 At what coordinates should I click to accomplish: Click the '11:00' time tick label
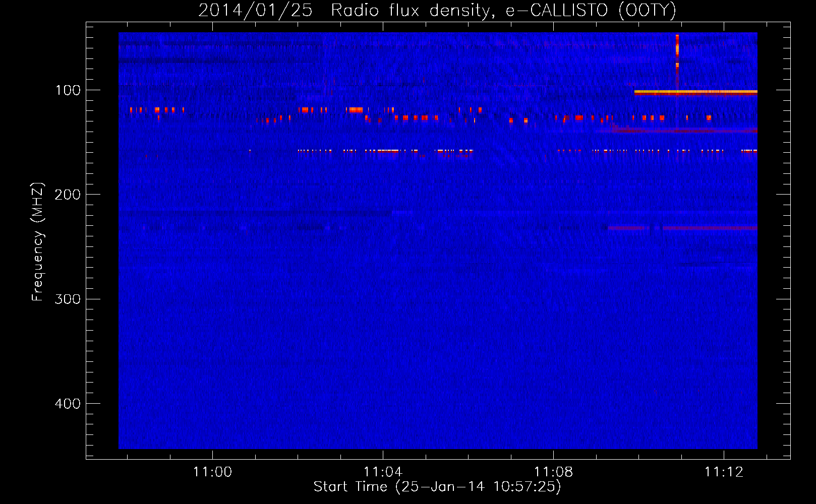pyautogui.click(x=213, y=472)
